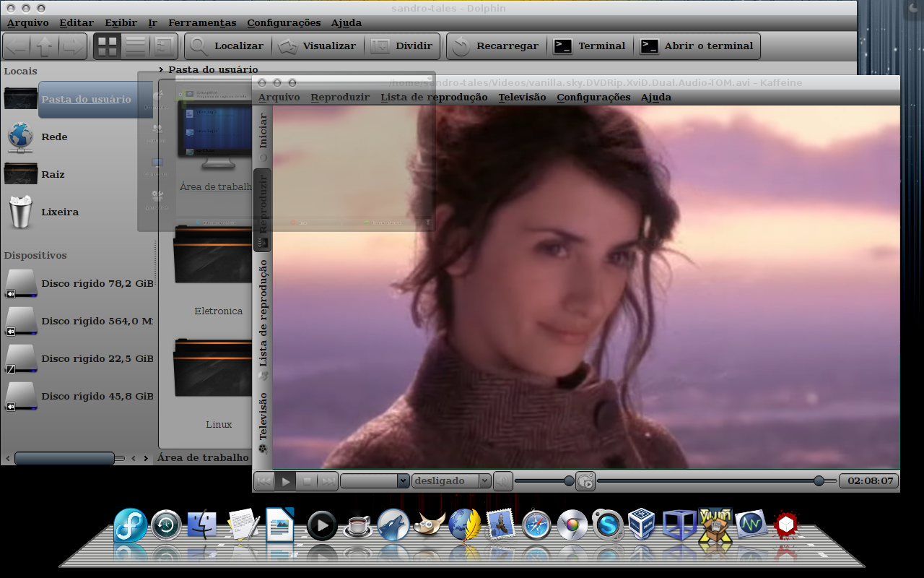Mute audio with Kaffeine speaker button
Image resolution: width=924 pixels, height=578 pixels.
pos(503,480)
